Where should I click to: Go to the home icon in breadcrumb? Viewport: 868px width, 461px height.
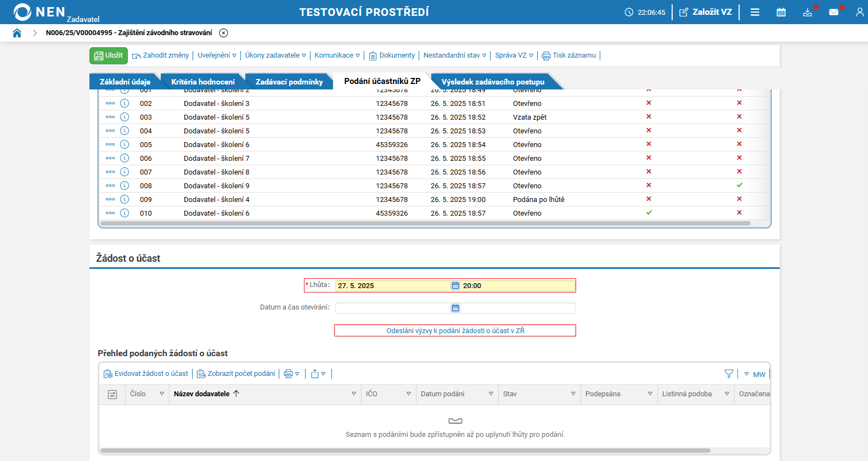pos(17,33)
